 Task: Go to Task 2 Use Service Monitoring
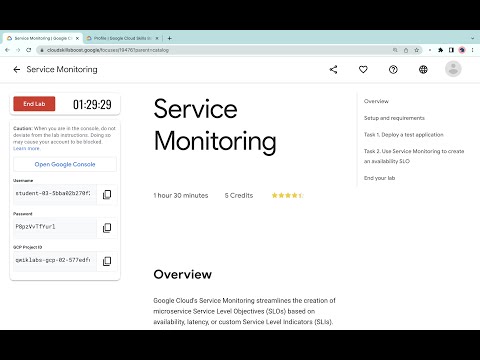[414, 156]
